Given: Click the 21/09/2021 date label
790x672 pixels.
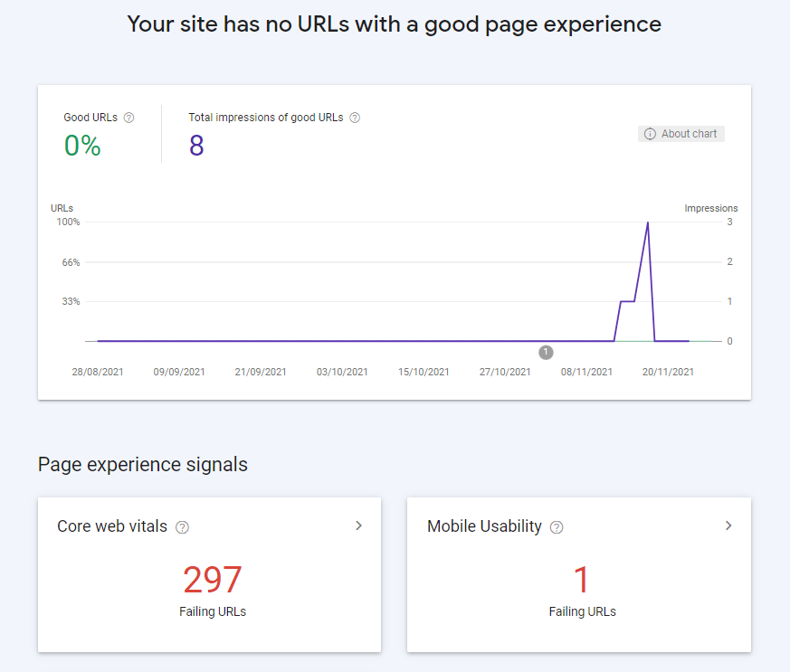Looking at the screenshot, I should pyautogui.click(x=261, y=372).
